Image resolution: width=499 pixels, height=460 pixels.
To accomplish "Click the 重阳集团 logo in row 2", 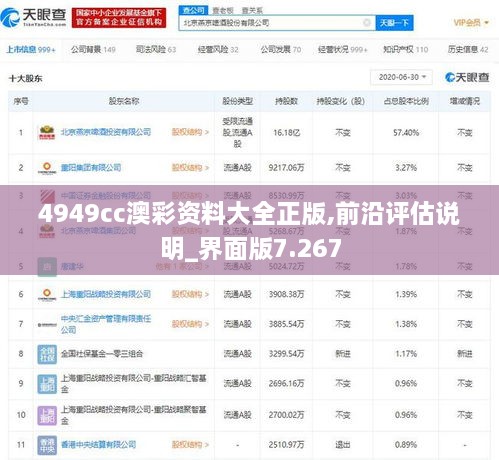I will click(47, 167).
